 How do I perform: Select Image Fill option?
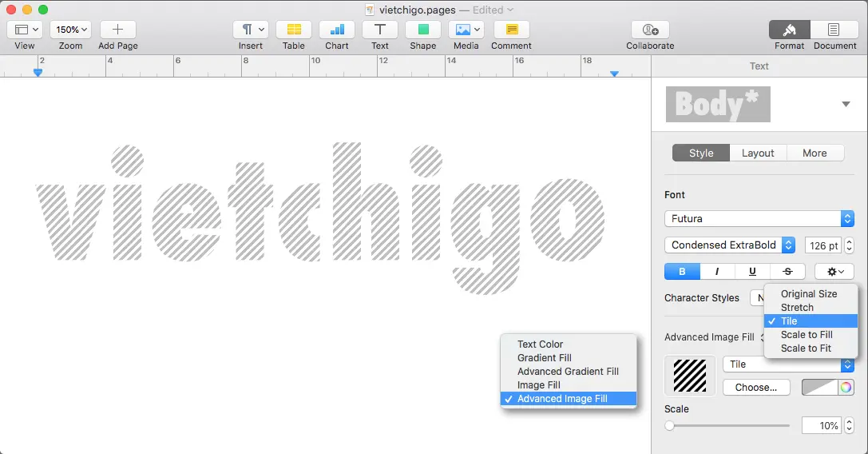569,384
